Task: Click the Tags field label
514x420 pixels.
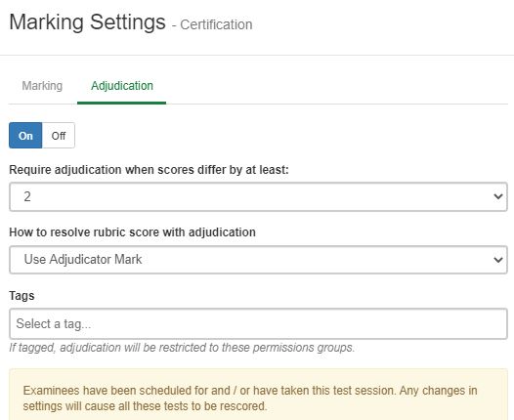Action: (x=21, y=296)
